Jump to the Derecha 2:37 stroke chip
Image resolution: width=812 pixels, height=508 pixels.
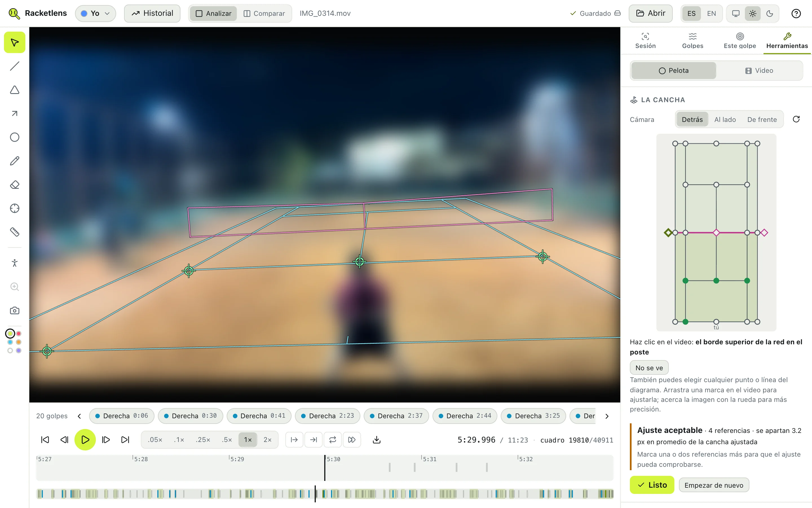(396, 416)
